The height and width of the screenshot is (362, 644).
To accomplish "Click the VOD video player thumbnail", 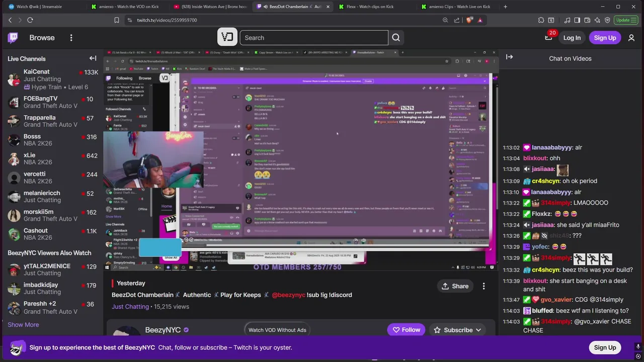I will [301, 160].
